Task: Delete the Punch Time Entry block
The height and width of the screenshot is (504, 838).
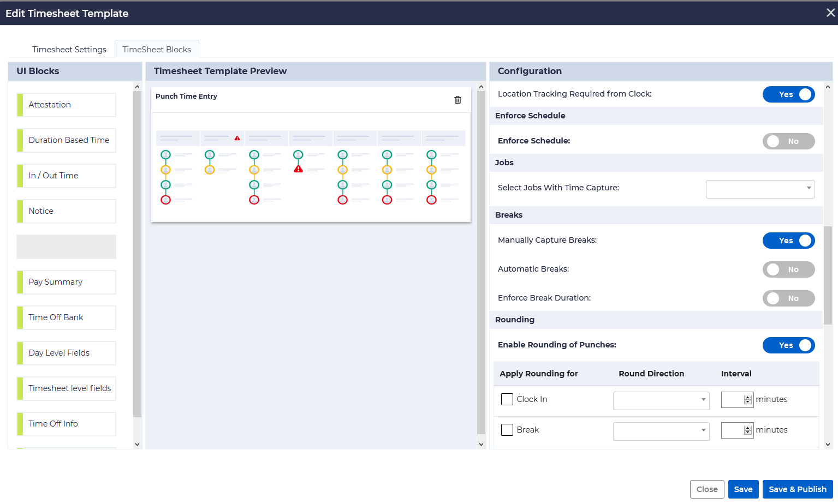Action: (x=457, y=100)
